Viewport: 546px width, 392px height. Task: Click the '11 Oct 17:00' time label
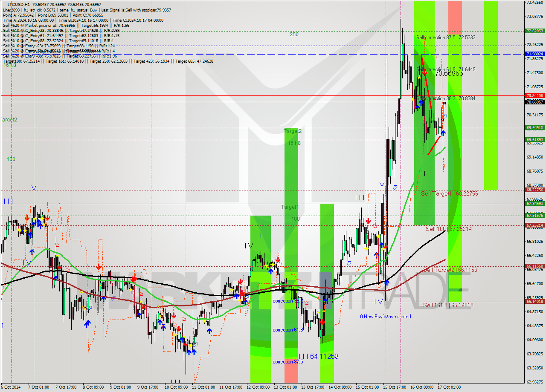pyautogui.click(x=230, y=387)
